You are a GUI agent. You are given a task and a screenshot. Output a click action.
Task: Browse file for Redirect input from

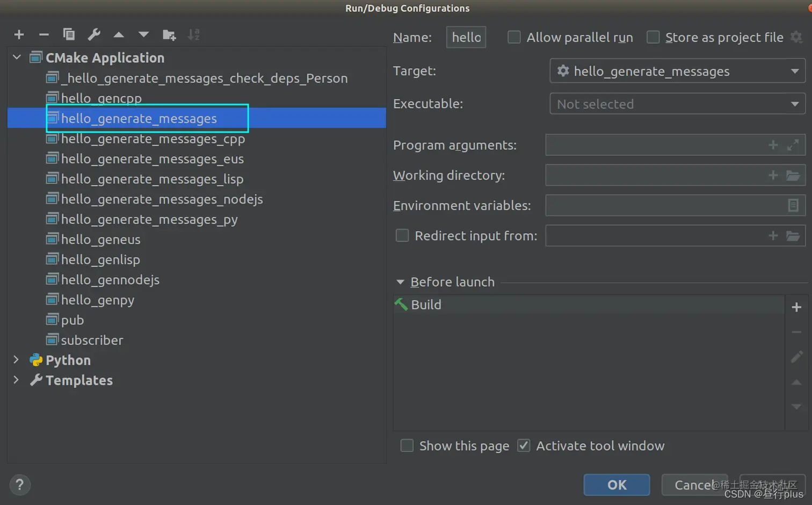pos(793,236)
